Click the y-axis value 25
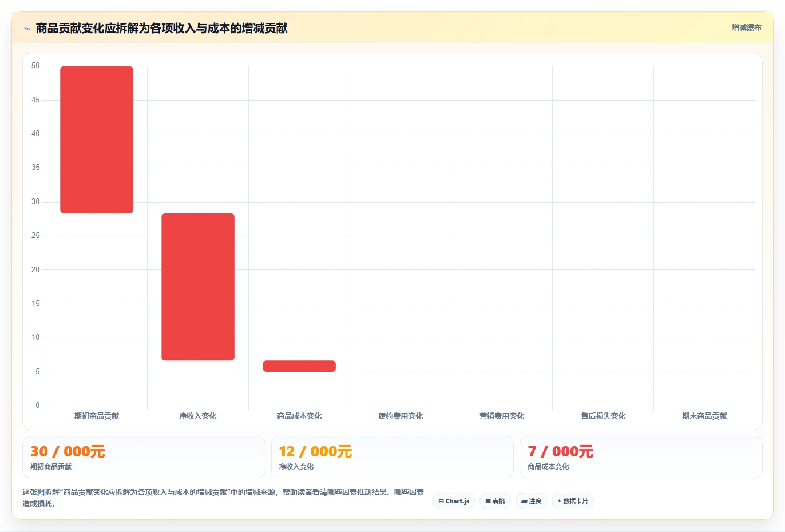Viewport: 785px width, 532px height. coord(35,236)
